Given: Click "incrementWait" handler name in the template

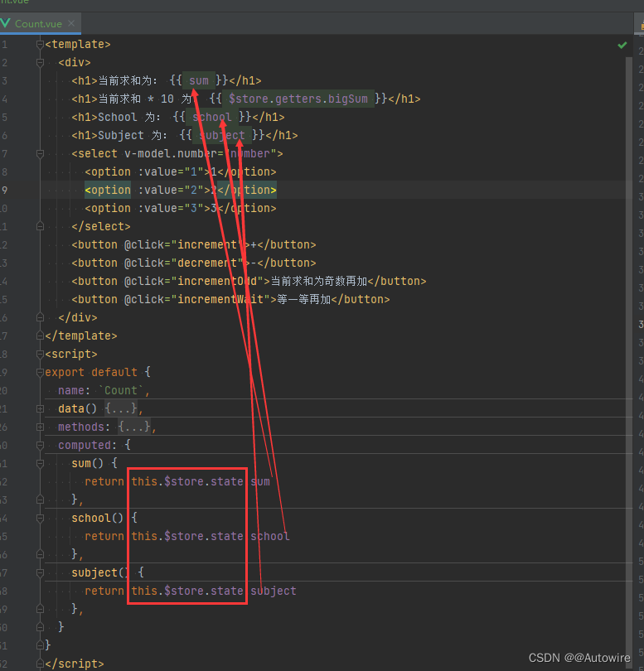Looking at the screenshot, I should (220, 300).
